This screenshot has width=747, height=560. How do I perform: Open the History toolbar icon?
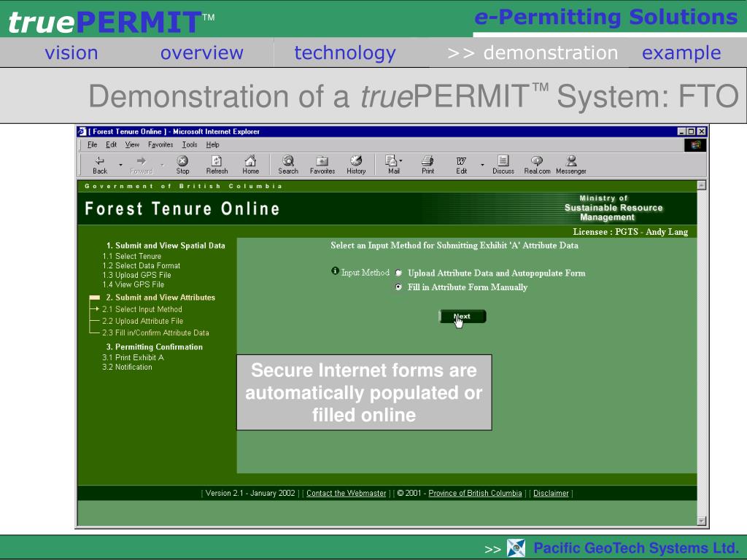click(x=356, y=165)
